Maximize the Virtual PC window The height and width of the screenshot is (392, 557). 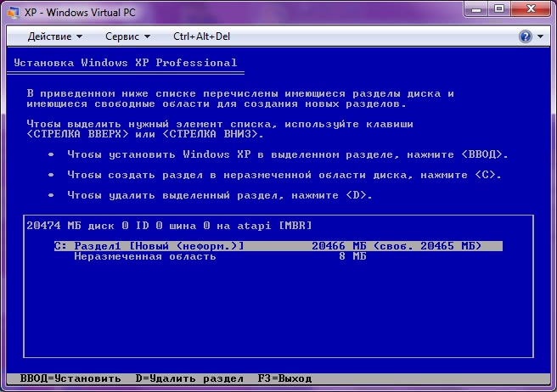pos(499,8)
